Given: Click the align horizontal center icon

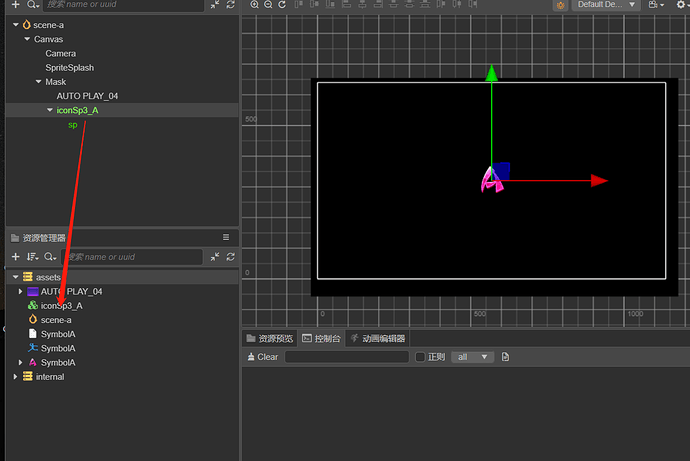Looking at the screenshot, I should click(362, 4).
